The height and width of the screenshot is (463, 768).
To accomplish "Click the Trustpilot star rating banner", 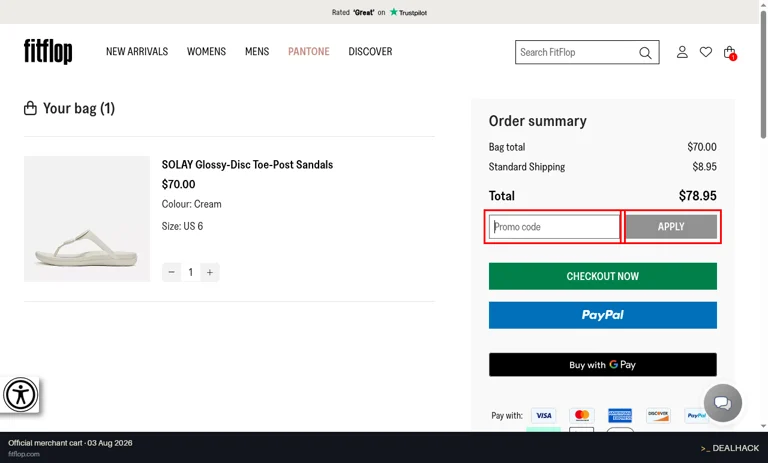I will click(x=379, y=12).
